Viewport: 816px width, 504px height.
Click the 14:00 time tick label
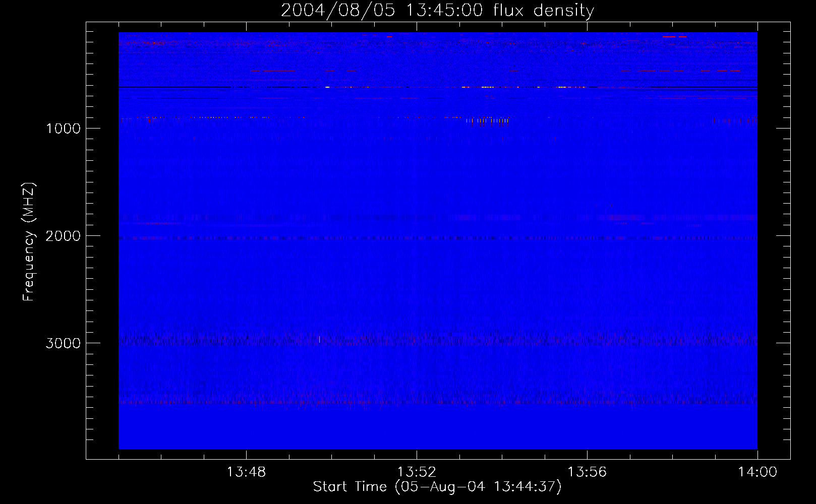tap(757, 472)
